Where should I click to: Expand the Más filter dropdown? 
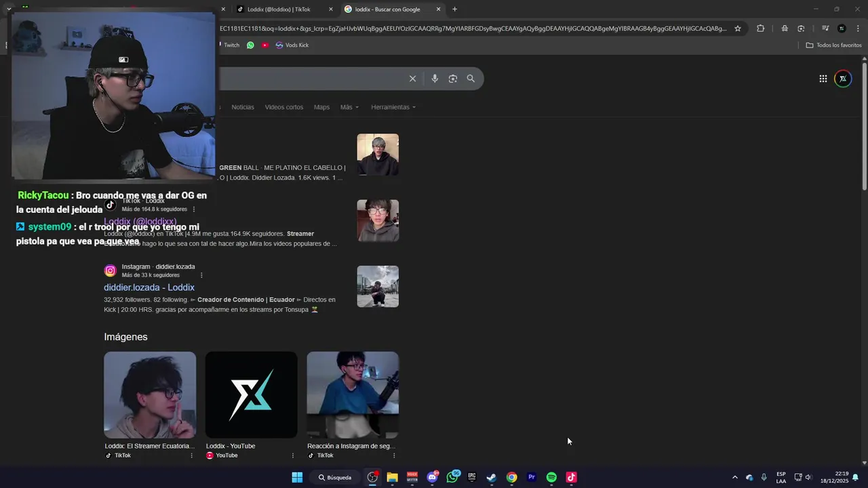coord(349,107)
